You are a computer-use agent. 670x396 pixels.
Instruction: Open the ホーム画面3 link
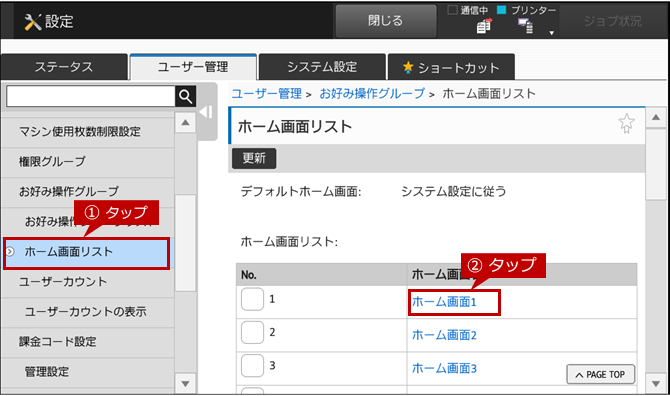point(444,368)
